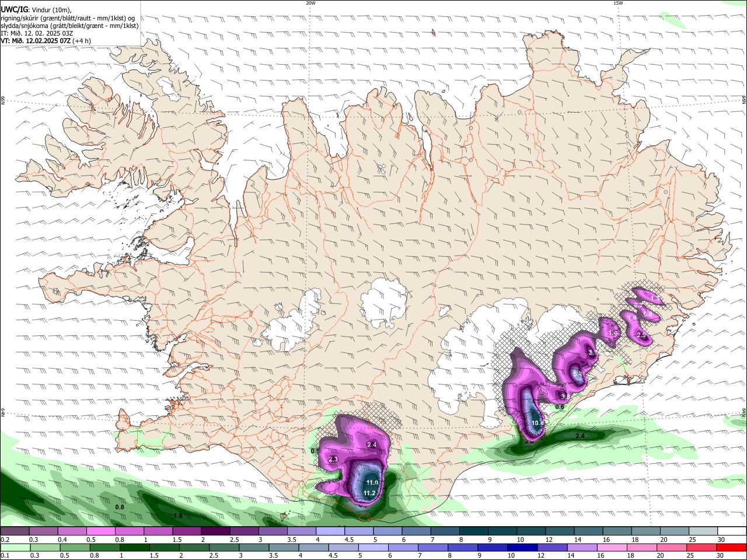Click the bright red 30 swatch in rain legend
This screenshot has width=747, height=560.
coord(731,547)
